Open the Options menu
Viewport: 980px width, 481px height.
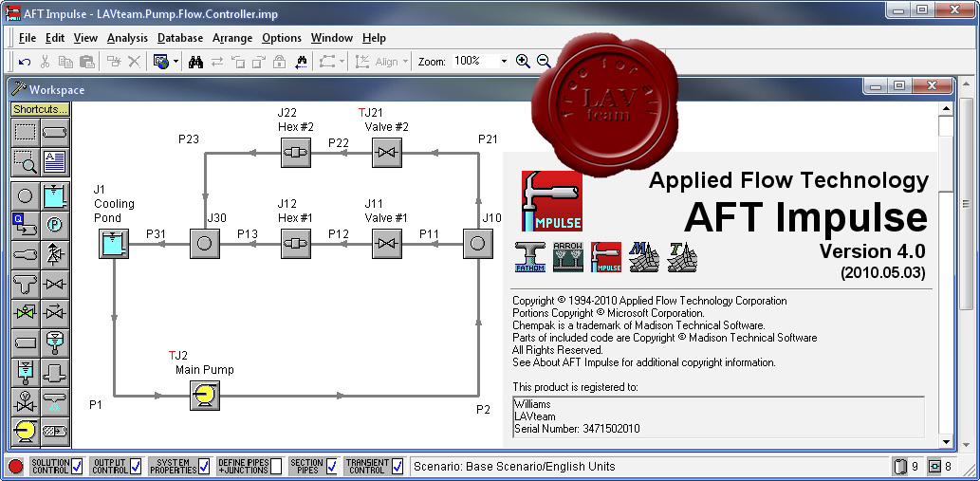point(282,38)
